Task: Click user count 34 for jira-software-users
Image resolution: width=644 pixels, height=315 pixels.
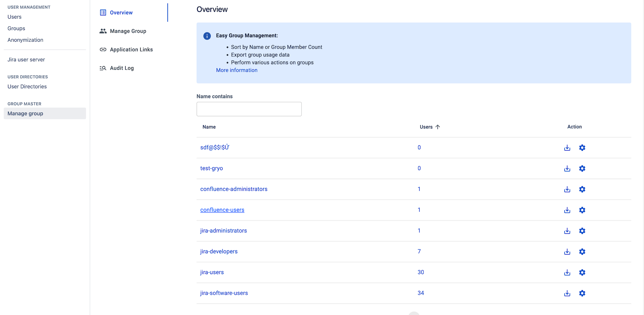Action: [x=421, y=293]
